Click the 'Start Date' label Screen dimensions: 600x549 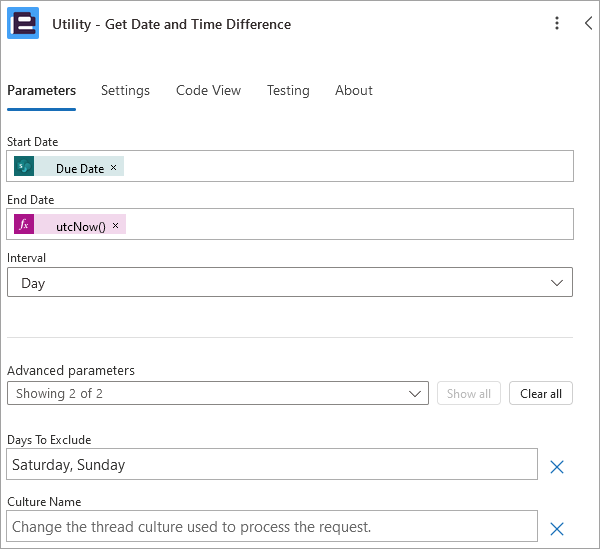(33, 142)
